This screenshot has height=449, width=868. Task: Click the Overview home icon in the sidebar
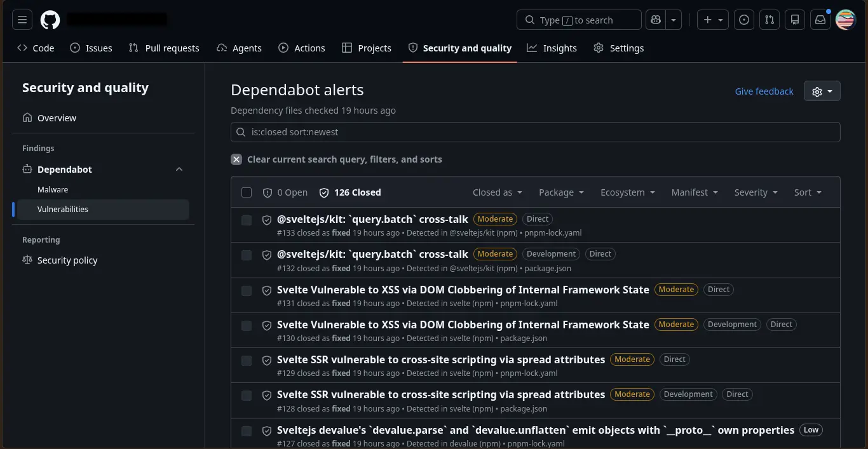[27, 118]
